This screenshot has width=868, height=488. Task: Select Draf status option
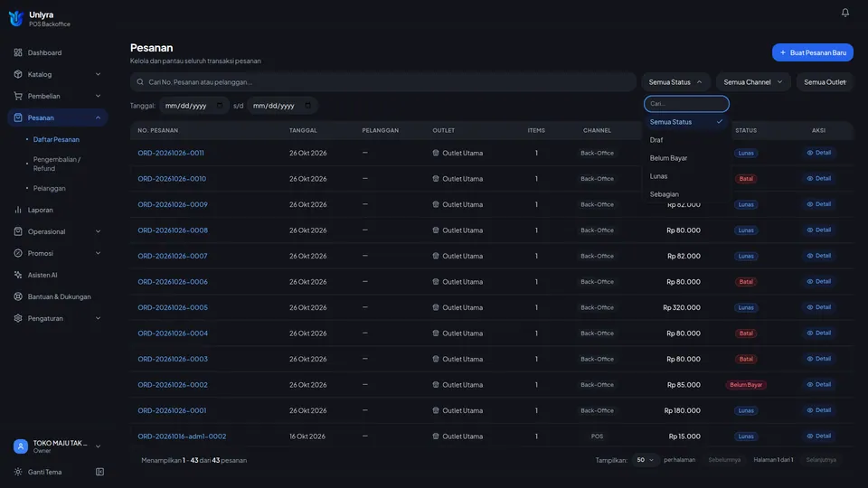[686, 140]
